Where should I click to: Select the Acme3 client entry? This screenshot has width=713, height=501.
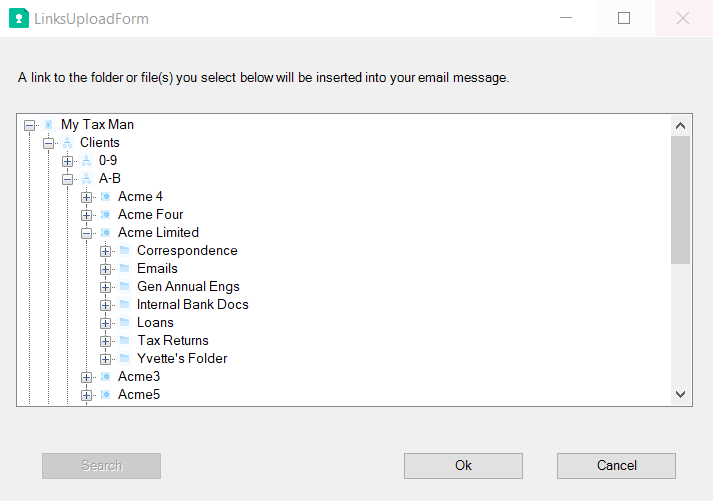point(138,377)
